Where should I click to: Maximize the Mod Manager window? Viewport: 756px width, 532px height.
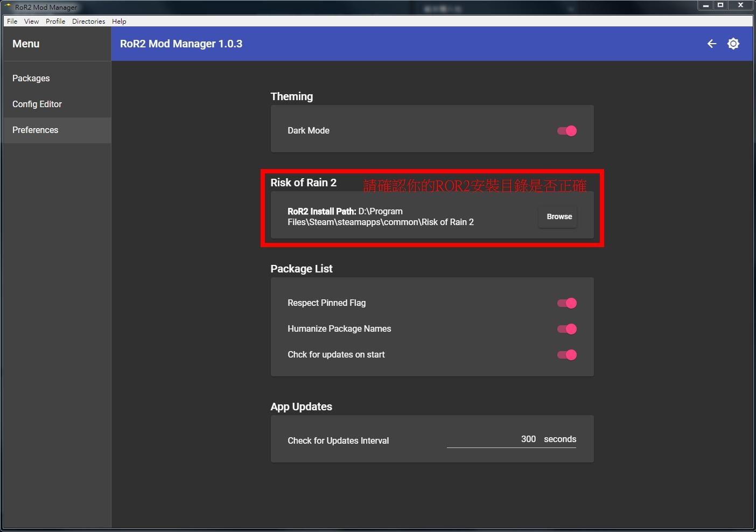[x=720, y=5]
